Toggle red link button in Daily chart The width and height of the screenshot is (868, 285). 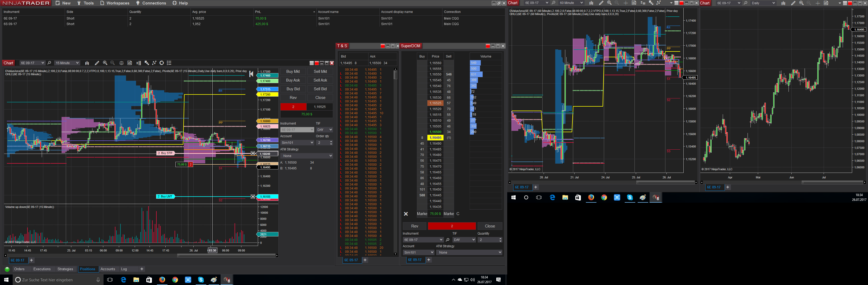click(x=850, y=3)
